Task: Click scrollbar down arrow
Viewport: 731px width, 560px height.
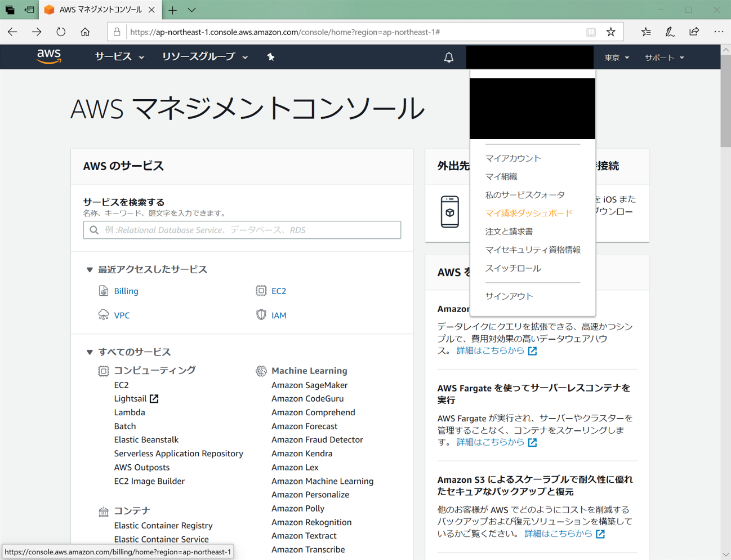Action: click(725, 554)
